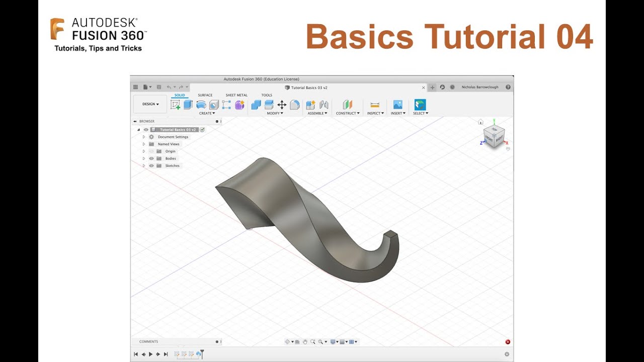
Task: Open the SELECT dropdown menu
Action: (x=421, y=113)
